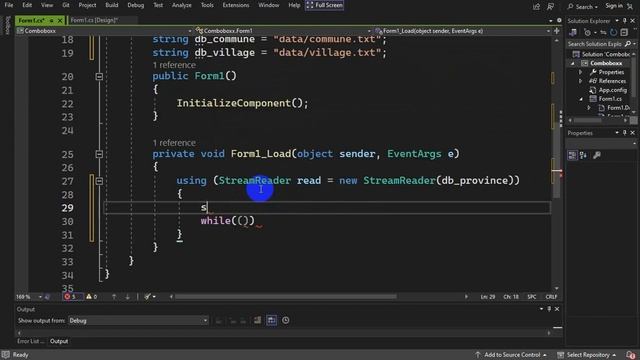Collapse the Form1.cs node in Solution Explorer
This screenshot has width=640, height=360.
[581, 99]
